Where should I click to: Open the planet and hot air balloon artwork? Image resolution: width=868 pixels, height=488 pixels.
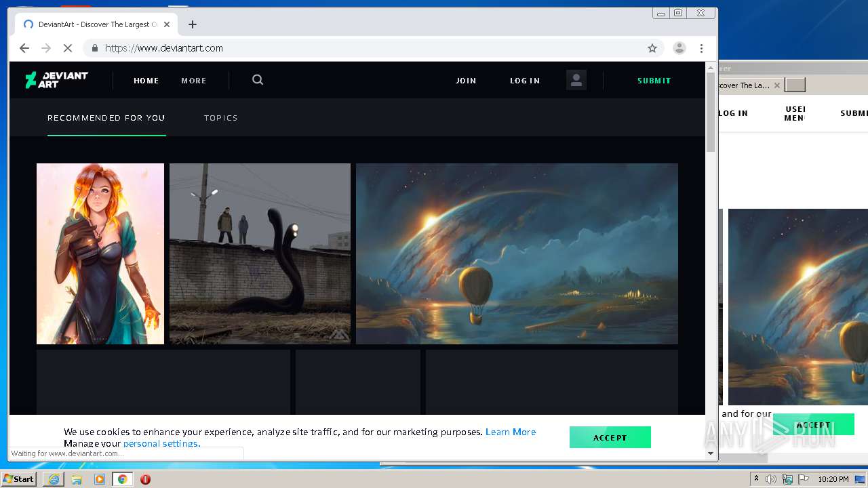pyautogui.click(x=517, y=253)
